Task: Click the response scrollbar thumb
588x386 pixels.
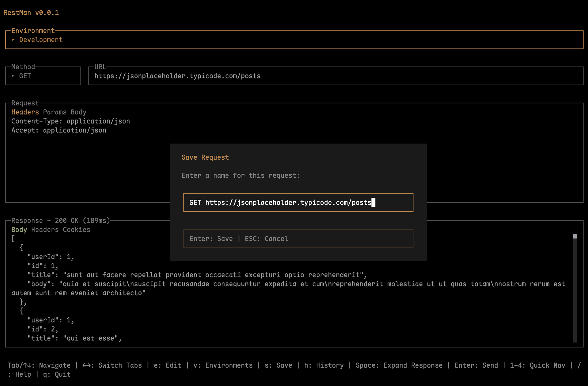Action: click(575, 236)
